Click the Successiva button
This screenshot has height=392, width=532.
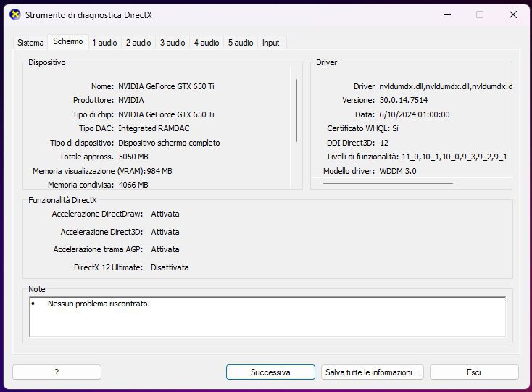coord(270,372)
